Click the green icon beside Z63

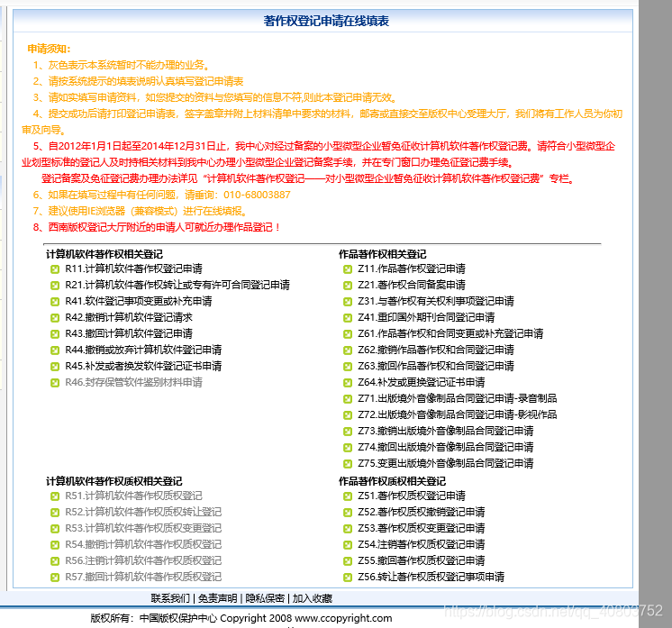[348, 367]
